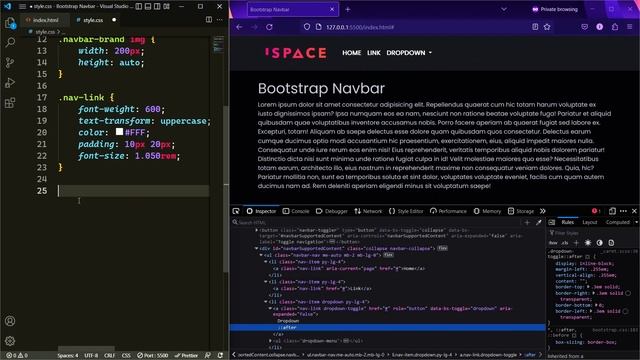Open the Firefox list all tabs dropdown

(x=504, y=9)
